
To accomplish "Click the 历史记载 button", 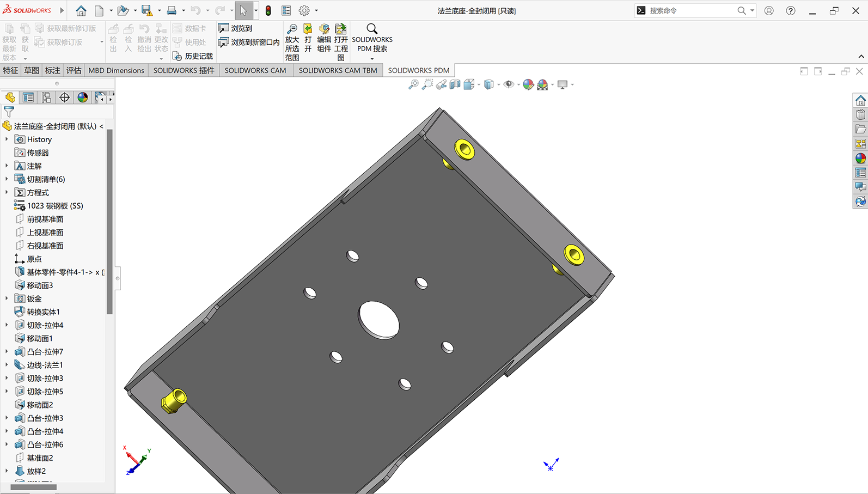I will coord(193,56).
